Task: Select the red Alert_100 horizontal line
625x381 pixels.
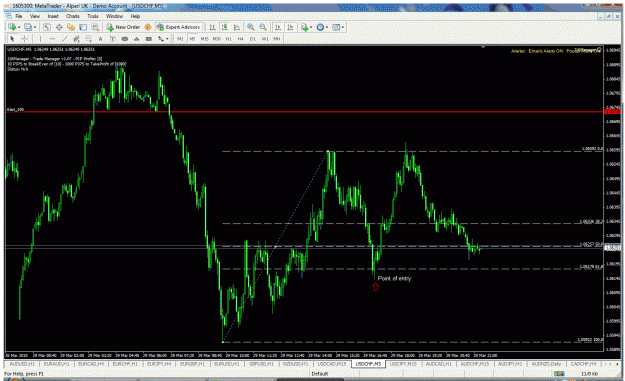Action: tap(305, 112)
